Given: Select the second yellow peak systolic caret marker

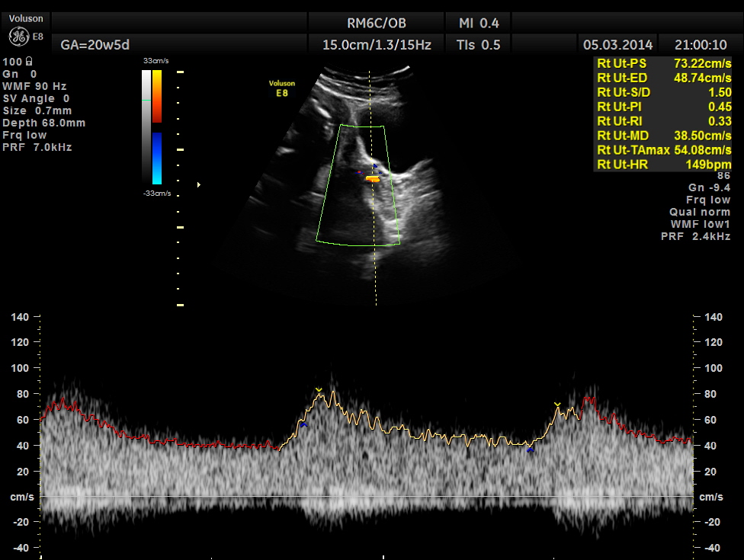Looking at the screenshot, I should tap(557, 404).
